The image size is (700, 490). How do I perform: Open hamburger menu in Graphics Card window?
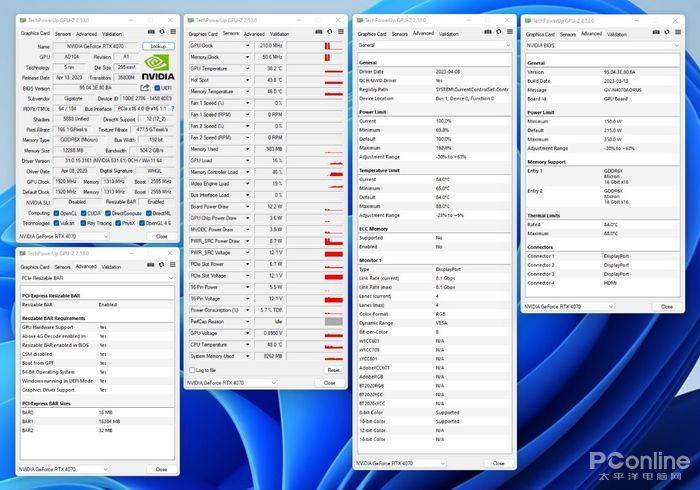173,32
